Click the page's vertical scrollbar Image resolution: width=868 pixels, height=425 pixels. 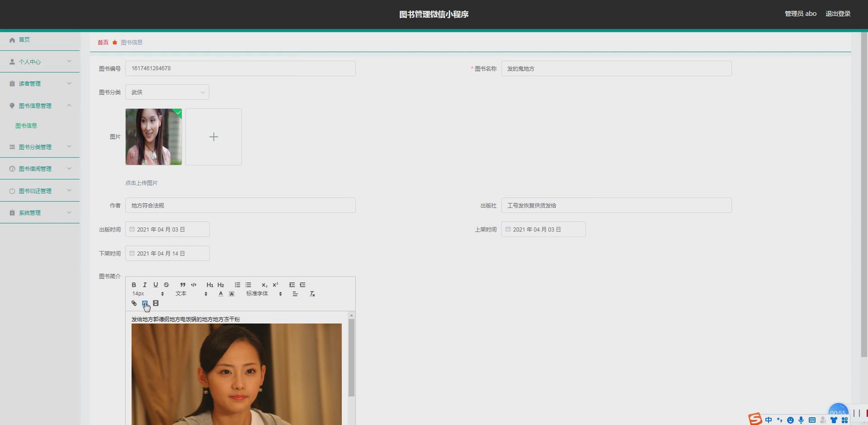864,194
